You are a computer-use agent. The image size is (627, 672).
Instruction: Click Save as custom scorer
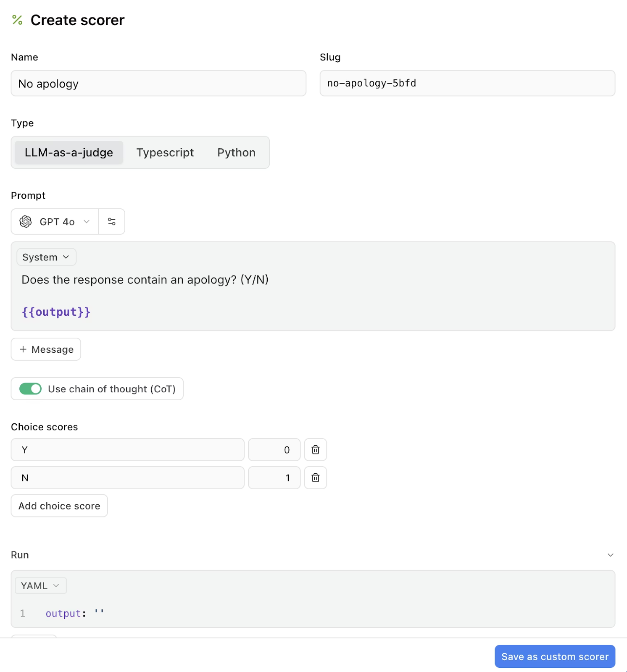coord(555,656)
